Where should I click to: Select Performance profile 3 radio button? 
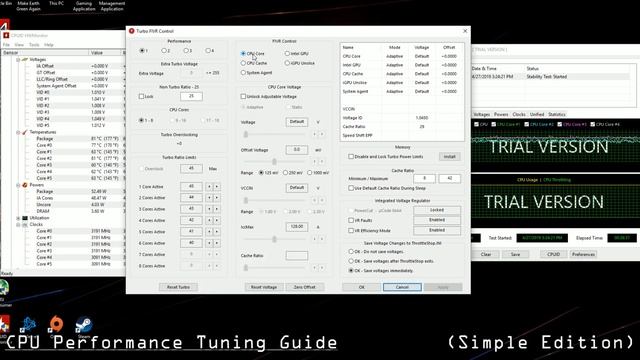pos(186,51)
